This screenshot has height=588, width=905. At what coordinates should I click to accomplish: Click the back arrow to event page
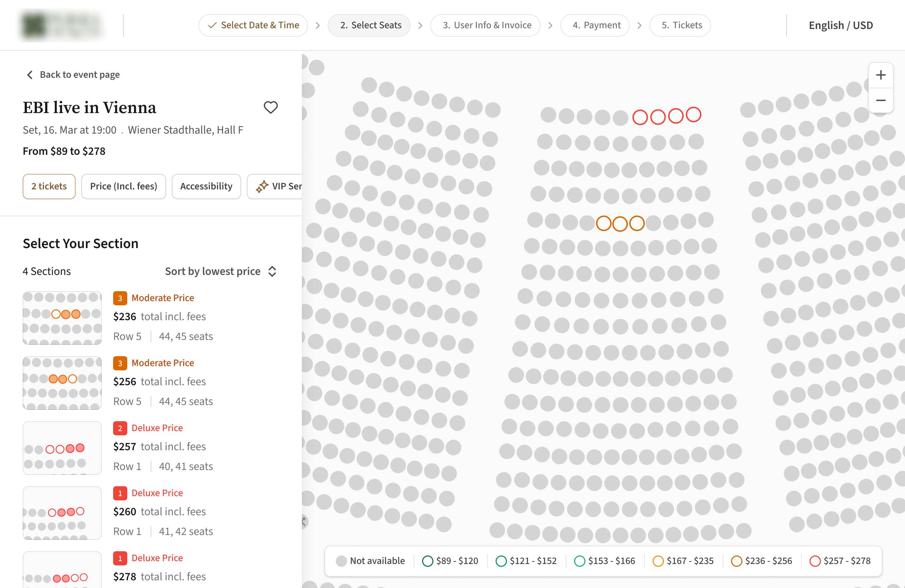tap(30, 75)
